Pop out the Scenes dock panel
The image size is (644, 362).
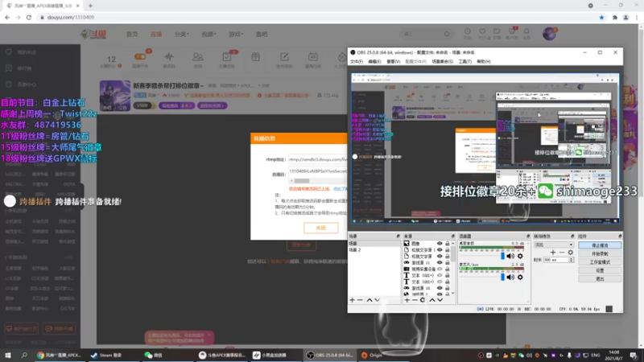pyautogui.click(x=398, y=237)
